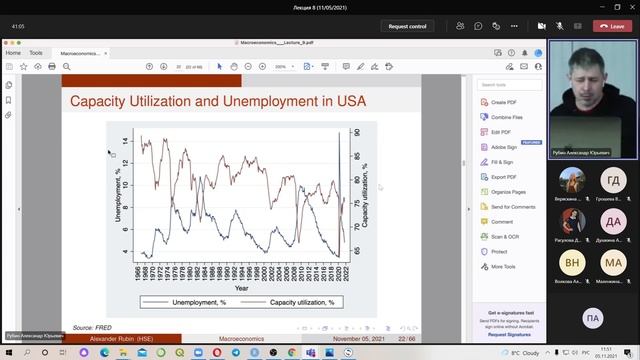Open the Teams reactions icon

[496, 26]
